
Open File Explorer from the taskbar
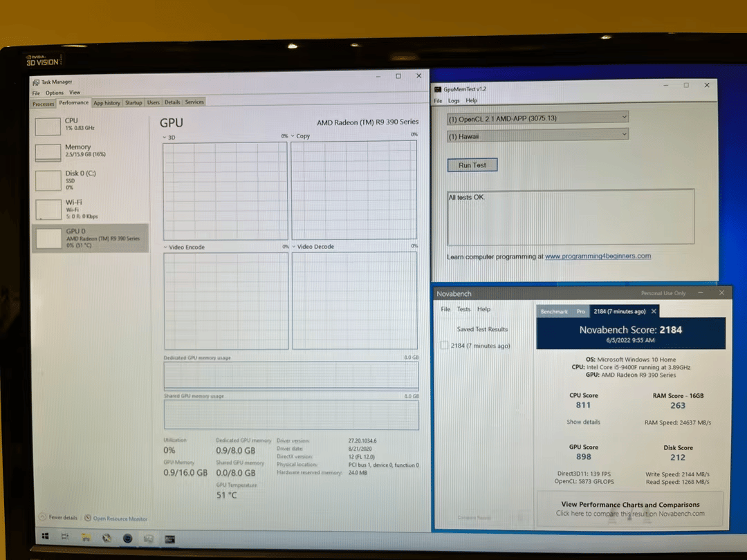click(86, 538)
